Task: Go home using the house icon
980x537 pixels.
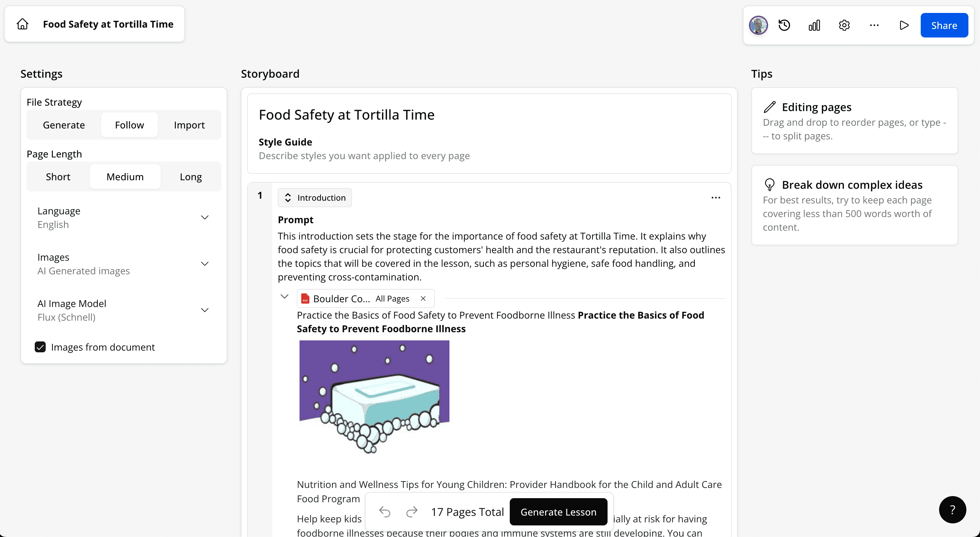Action: (22, 24)
